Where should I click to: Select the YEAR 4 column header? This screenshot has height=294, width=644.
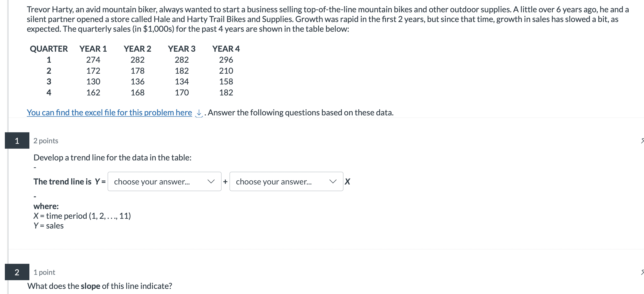pyautogui.click(x=226, y=49)
